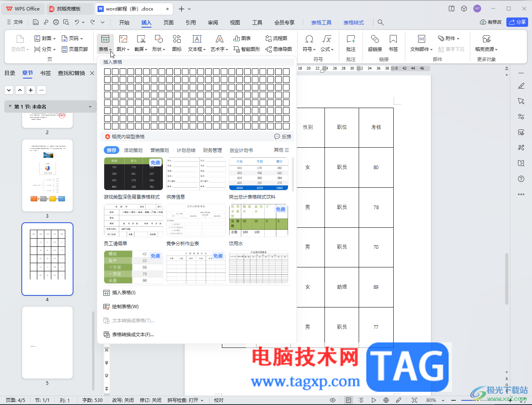Choose 表格转换成文本(F) entry
Screen dimensions: 532x405
pos(133,335)
